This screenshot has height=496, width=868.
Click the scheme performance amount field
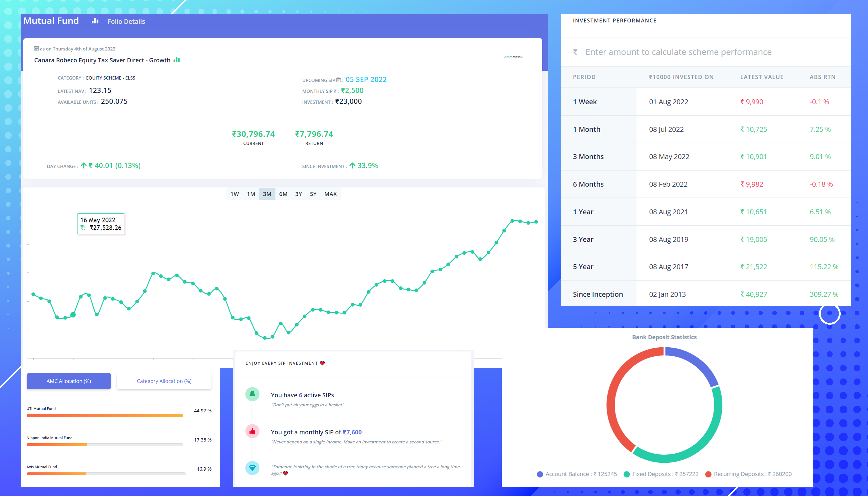pos(678,52)
